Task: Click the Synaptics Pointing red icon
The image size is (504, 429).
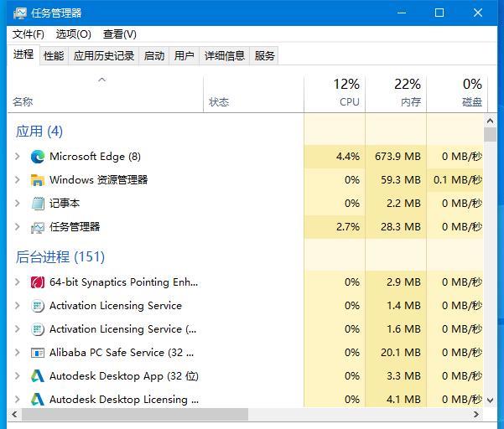Action: 38,282
